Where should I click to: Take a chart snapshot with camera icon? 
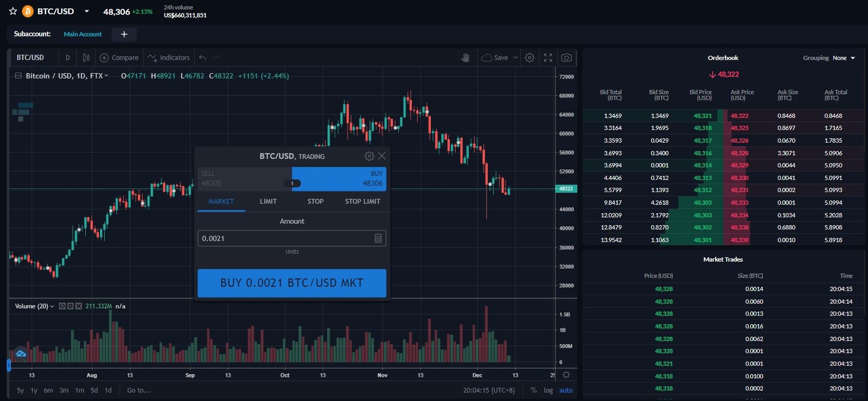[x=566, y=57]
